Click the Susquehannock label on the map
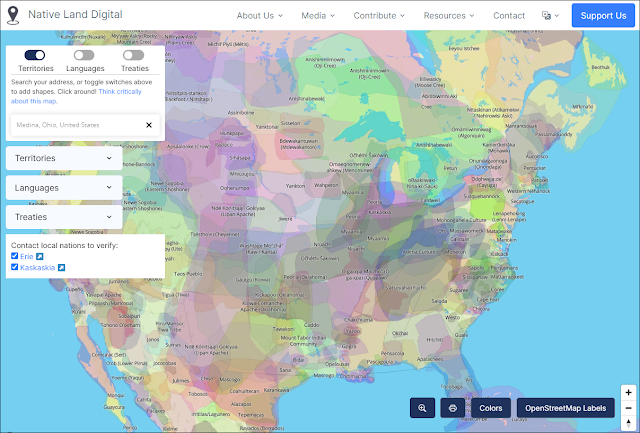This screenshot has height=433, width=640. (481, 196)
